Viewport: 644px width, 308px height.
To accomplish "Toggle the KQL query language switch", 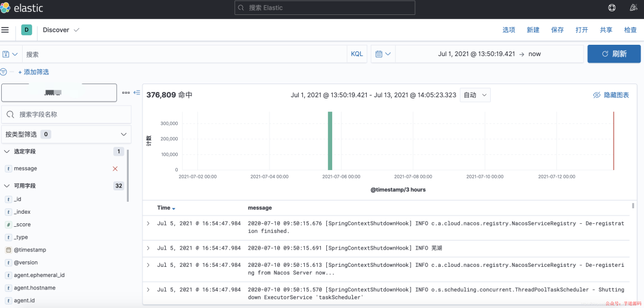I will tap(357, 54).
